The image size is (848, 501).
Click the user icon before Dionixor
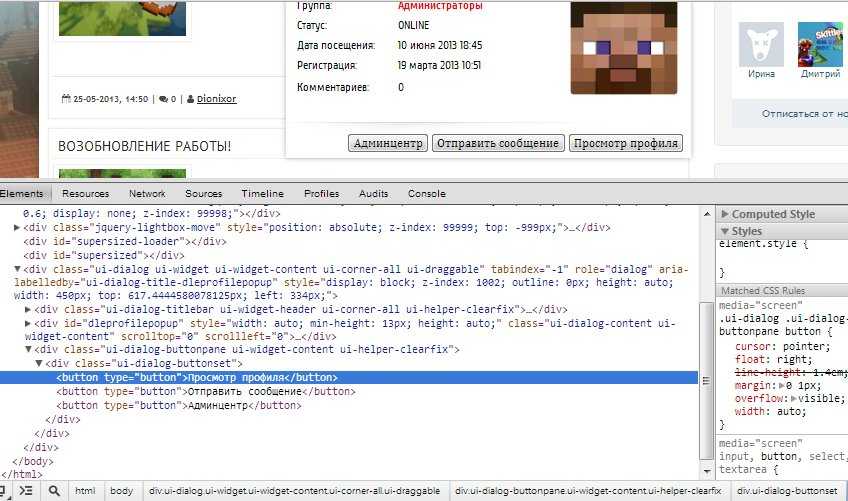[190, 99]
